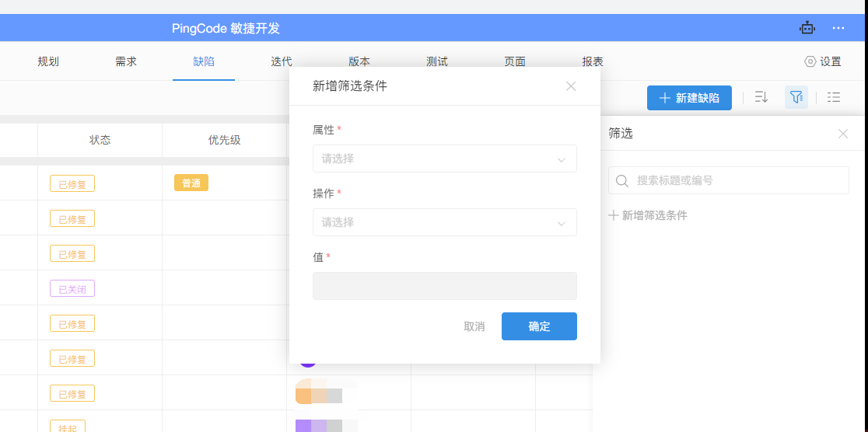Close the 筛选 side panel

coord(843,134)
